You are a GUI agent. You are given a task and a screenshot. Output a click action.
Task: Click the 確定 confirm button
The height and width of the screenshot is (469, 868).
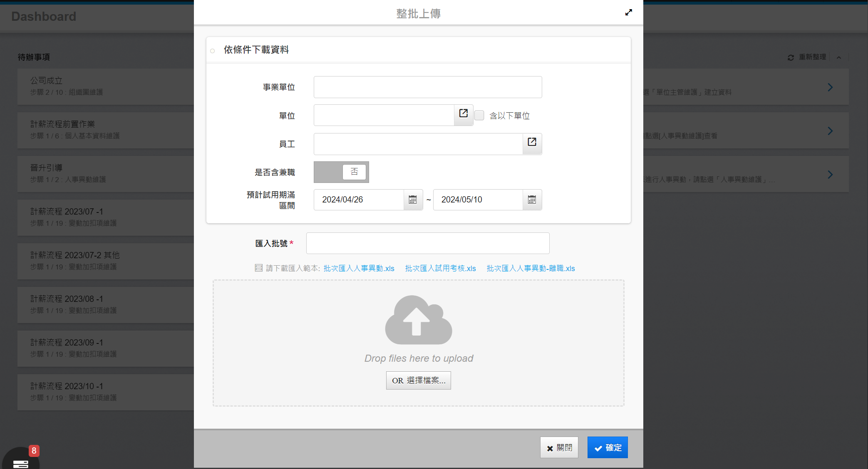[x=607, y=447]
